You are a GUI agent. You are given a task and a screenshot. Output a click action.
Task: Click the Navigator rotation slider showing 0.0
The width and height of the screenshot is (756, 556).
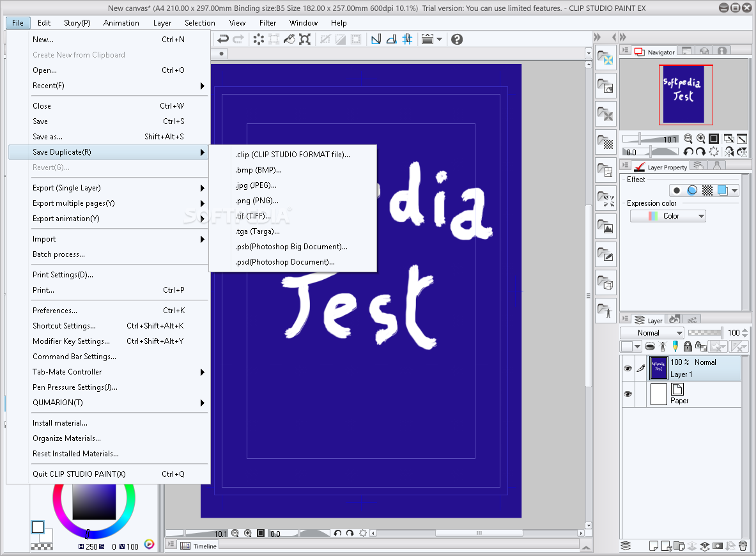tap(651, 152)
